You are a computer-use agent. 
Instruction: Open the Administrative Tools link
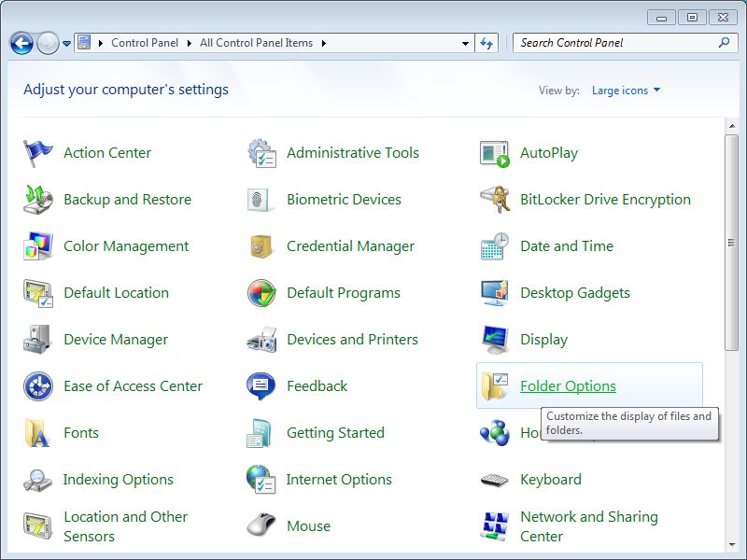[x=353, y=153]
